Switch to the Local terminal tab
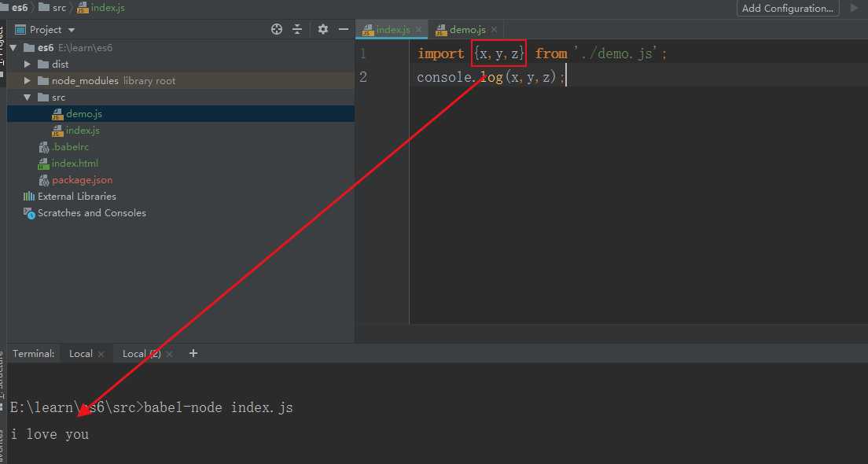The image size is (868, 464). click(81, 354)
